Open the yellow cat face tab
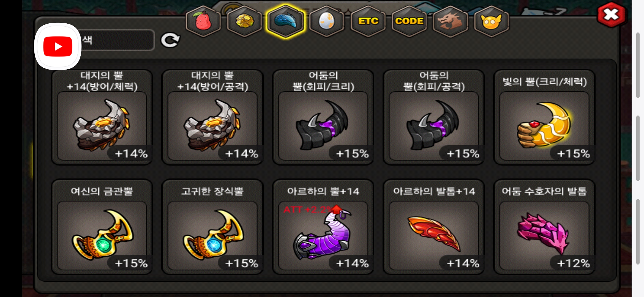This screenshot has width=644, height=297. [x=491, y=21]
